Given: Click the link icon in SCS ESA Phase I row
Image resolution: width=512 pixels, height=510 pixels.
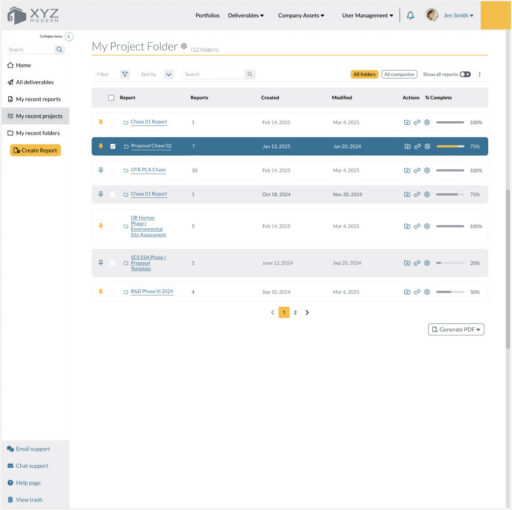Looking at the screenshot, I should 417,263.
